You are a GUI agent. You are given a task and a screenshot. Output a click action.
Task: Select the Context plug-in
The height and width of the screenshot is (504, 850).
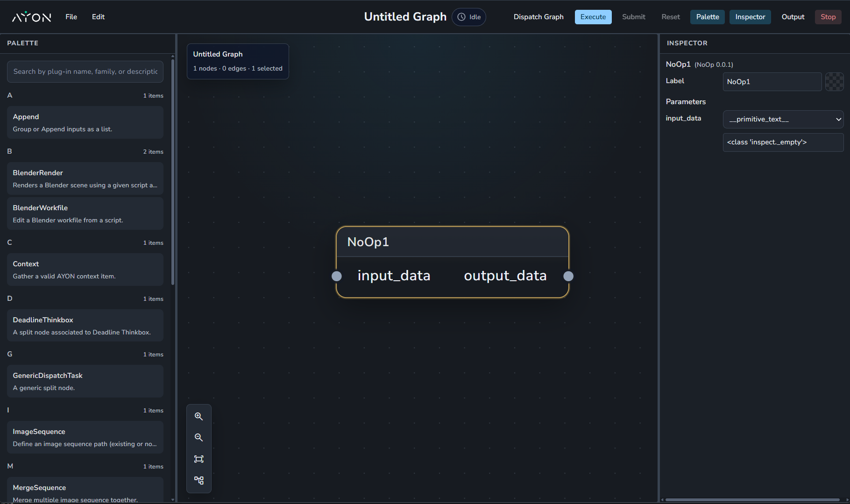coord(85,270)
